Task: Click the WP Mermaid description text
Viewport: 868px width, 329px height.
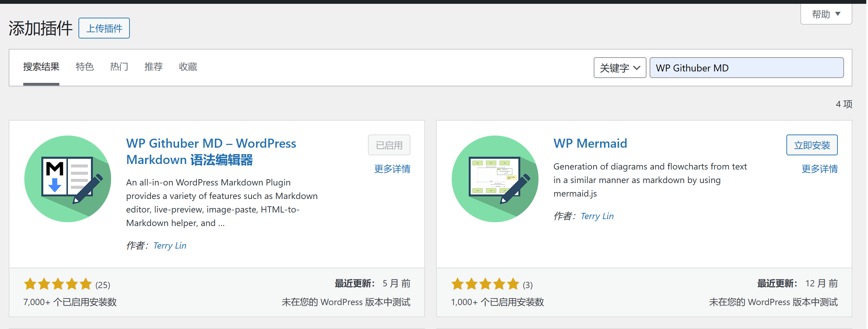Action: (x=650, y=180)
